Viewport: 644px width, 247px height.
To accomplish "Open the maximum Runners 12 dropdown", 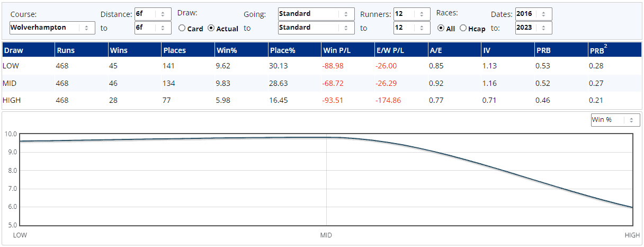I will pos(412,28).
